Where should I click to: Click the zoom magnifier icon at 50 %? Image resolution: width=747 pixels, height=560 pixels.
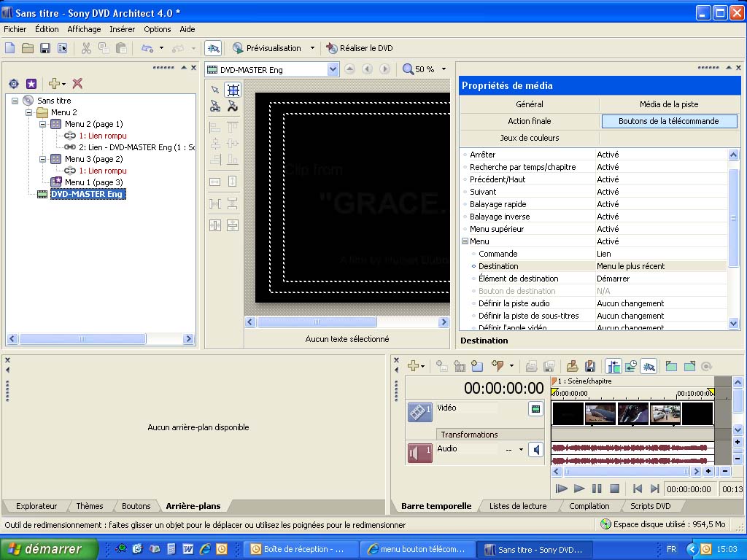408,69
